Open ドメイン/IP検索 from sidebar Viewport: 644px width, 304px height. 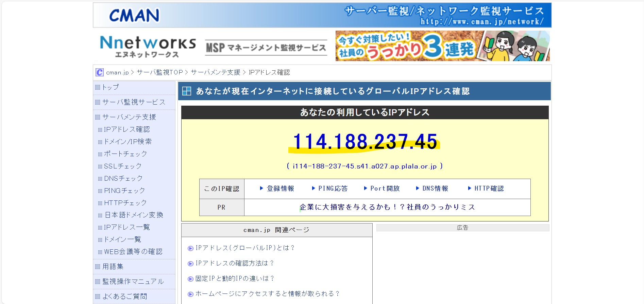(x=128, y=142)
